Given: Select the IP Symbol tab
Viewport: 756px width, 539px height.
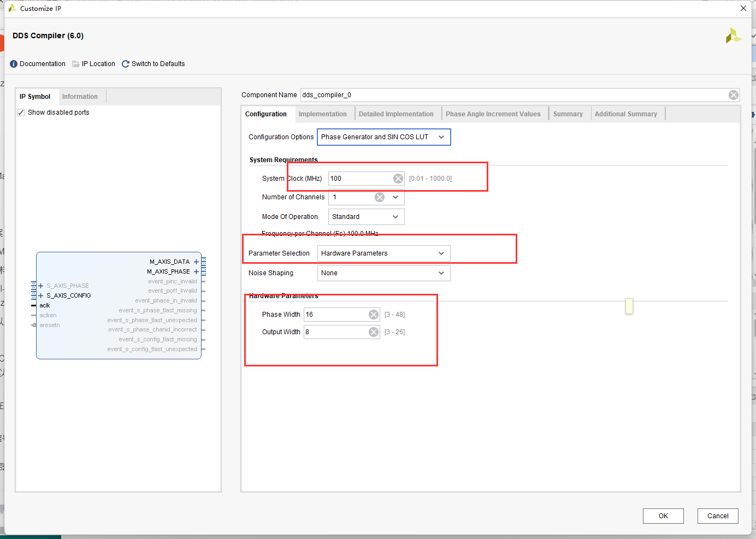Looking at the screenshot, I should coord(35,97).
